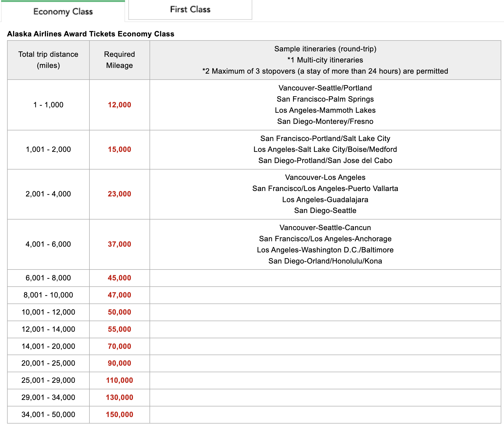Select the 15,000 required mileage value
Image resolution: width=504 pixels, height=426 pixels.
119,149
